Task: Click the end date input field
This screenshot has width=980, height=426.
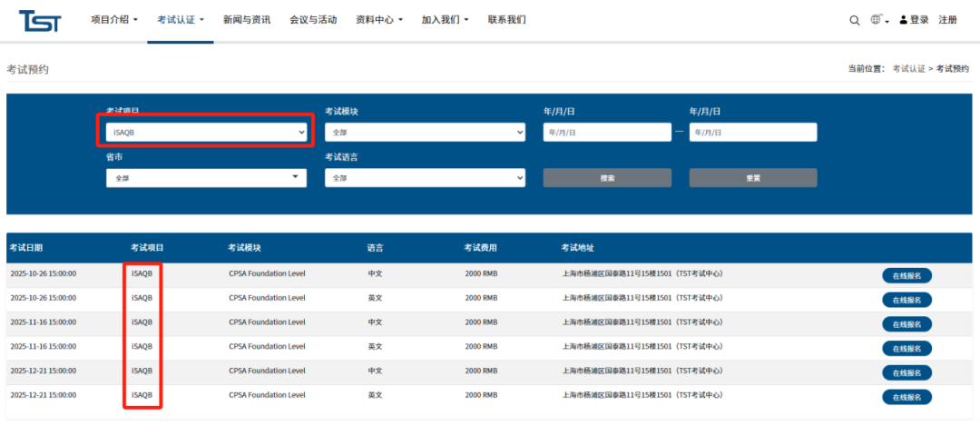Action: point(752,133)
